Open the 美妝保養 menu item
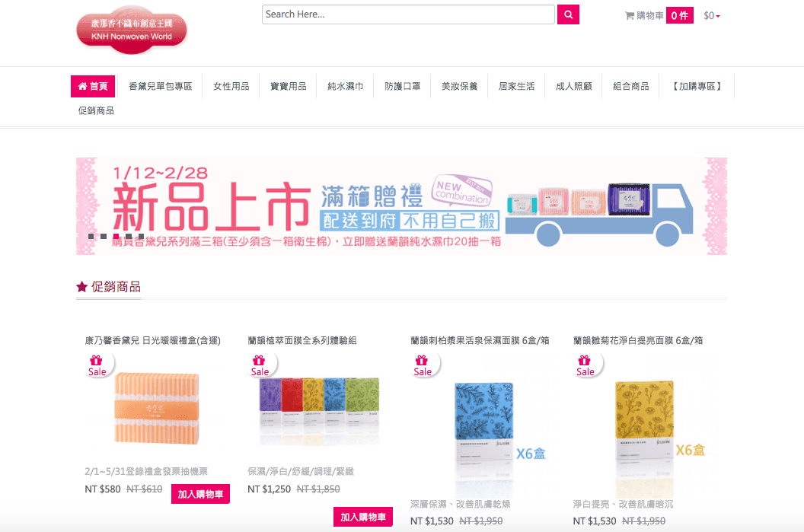 point(459,86)
